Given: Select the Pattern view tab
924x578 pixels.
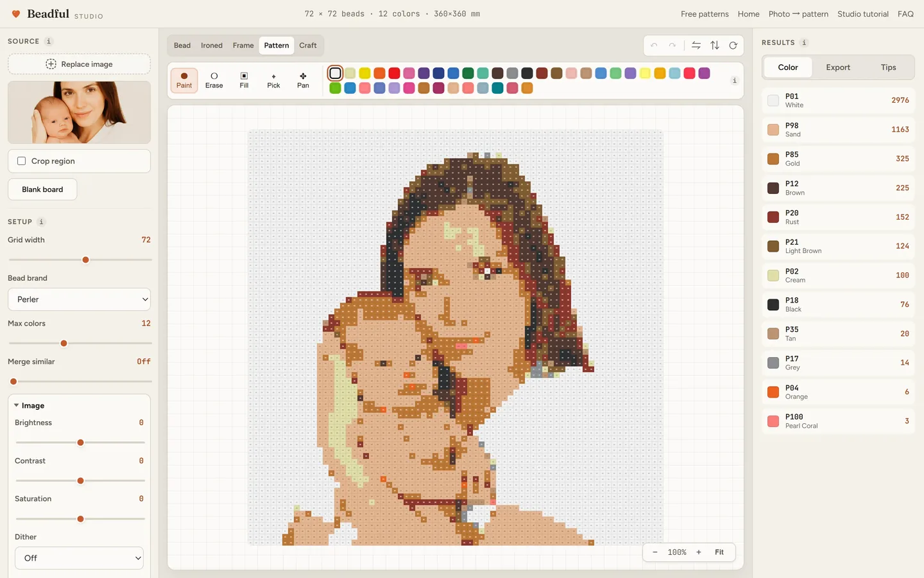Looking at the screenshot, I should tap(277, 46).
